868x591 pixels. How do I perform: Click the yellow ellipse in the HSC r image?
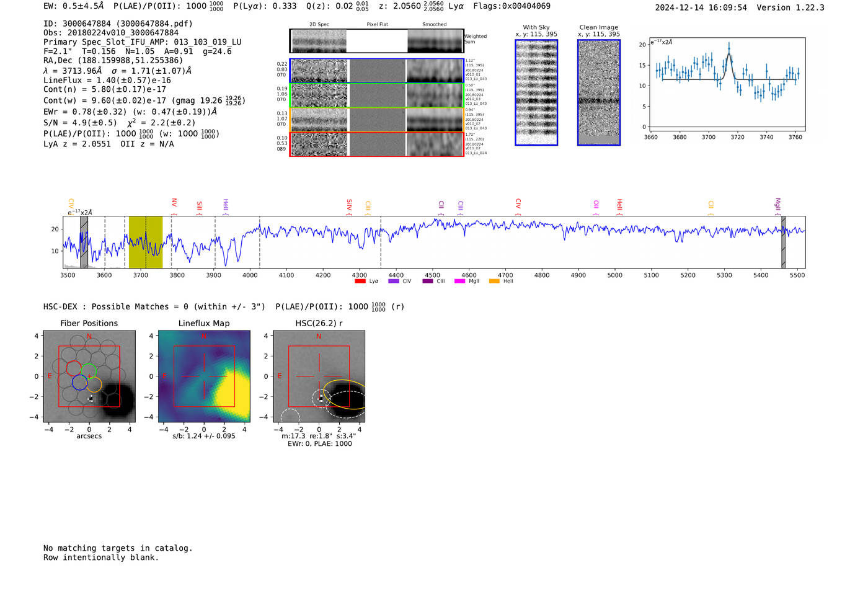tap(345, 394)
